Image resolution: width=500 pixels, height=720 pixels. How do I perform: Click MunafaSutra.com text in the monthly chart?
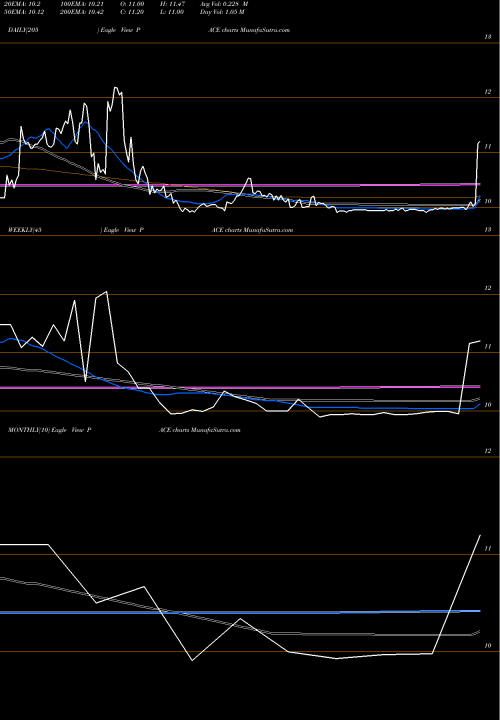pos(215,430)
